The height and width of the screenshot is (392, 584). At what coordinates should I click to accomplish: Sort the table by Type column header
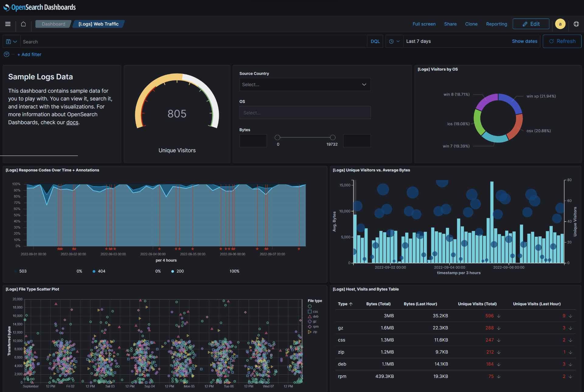344,304
